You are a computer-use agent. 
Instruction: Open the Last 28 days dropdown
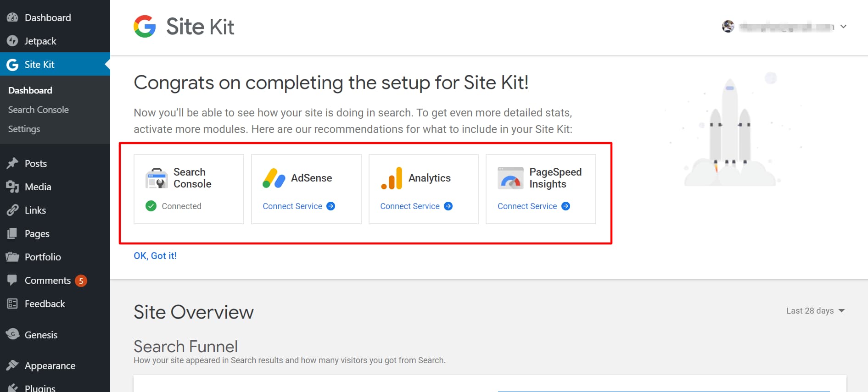815,310
